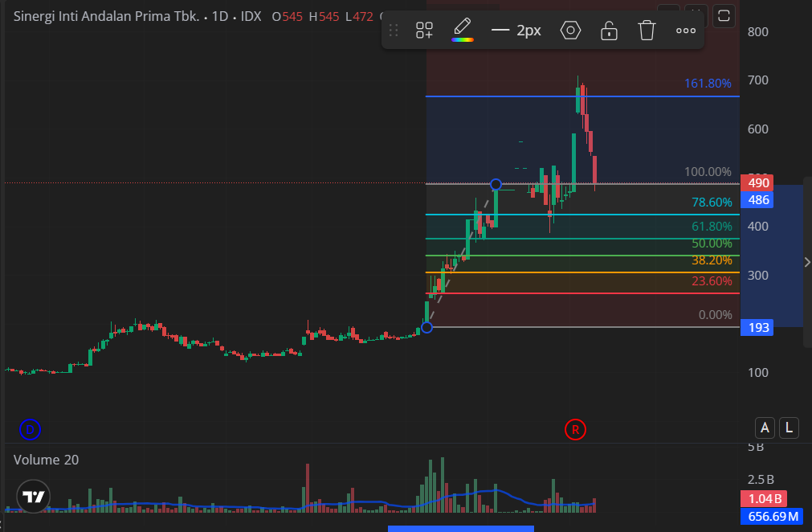Click the 23.60% Fibonacci level label
The height and width of the screenshot is (532, 812).
712,281
